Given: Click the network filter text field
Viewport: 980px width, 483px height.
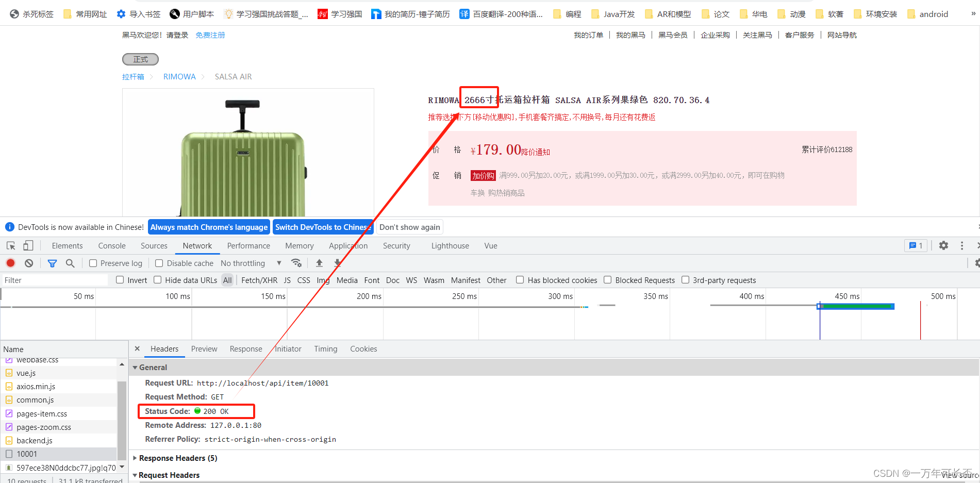Looking at the screenshot, I should tap(55, 280).
